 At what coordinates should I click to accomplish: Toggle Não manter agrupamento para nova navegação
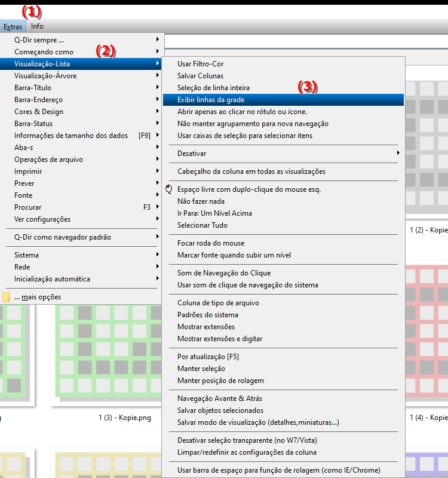283,124
